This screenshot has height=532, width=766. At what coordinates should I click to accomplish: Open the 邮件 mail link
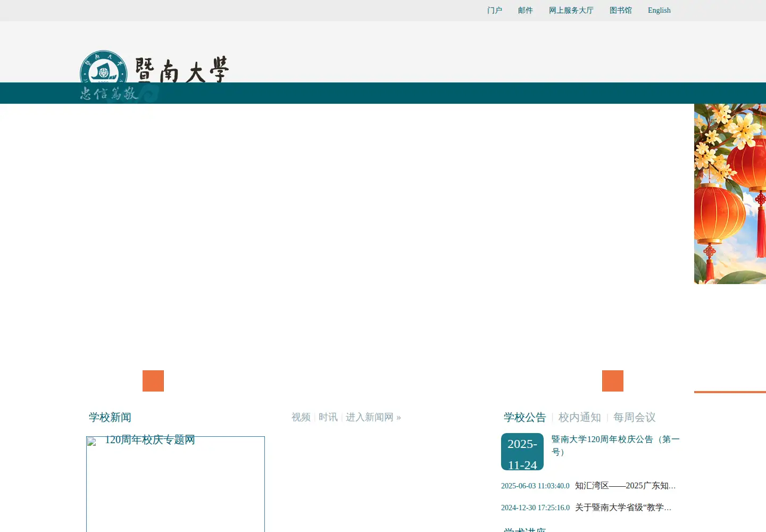pos(526,11)
